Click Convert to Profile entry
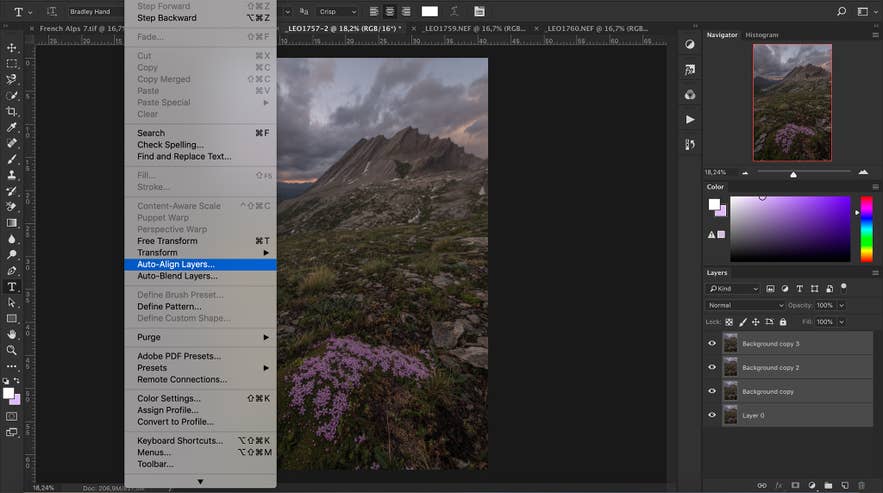 [200, 422]
